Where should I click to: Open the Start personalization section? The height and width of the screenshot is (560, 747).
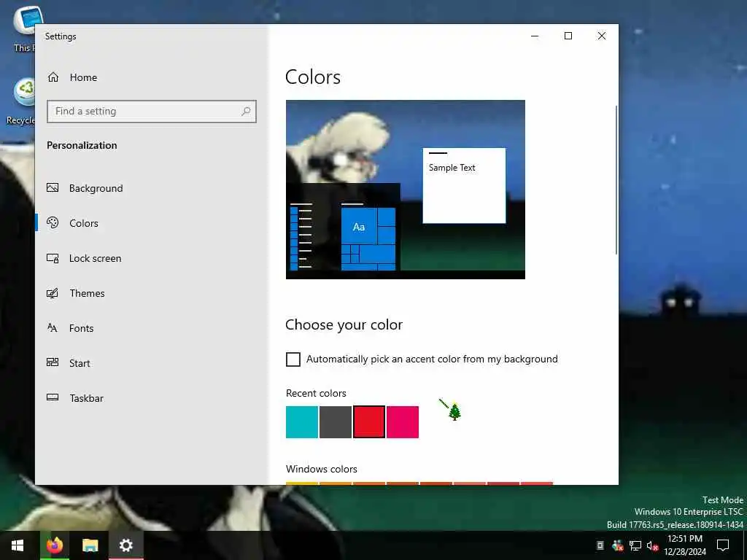pyautogui.click(x=79, y=363)
